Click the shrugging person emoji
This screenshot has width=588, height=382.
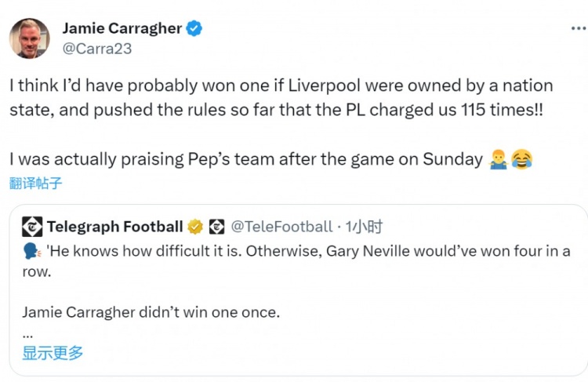498,159
